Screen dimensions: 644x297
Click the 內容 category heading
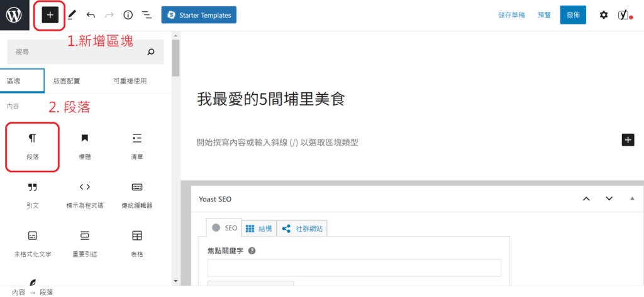tap(13, 106)
